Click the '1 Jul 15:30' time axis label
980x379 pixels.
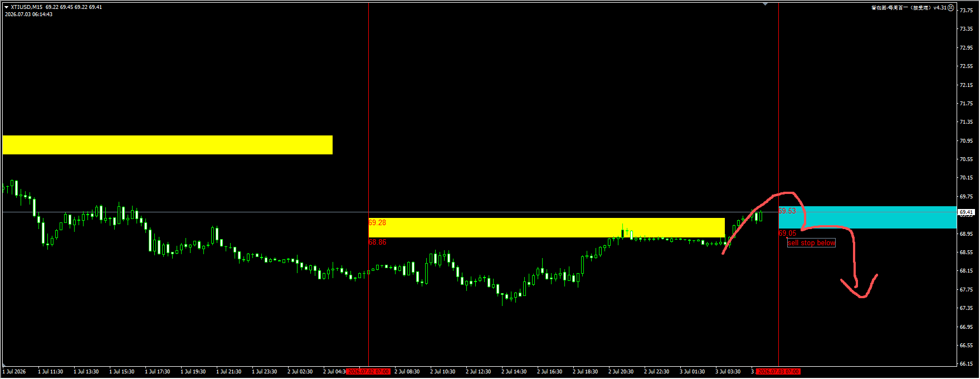click(x=122, y=371)
